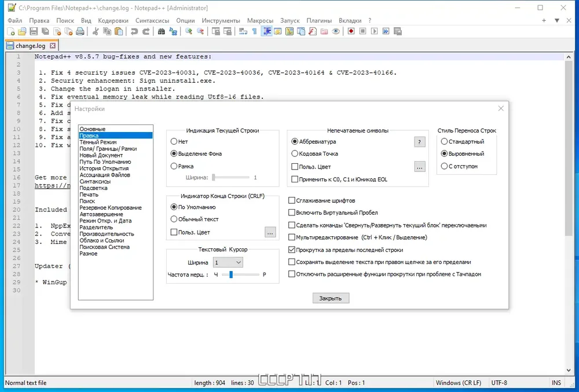Click the Cut scissors icon
The height and width of the screenshot is (392, 579).
coord(96,31)
